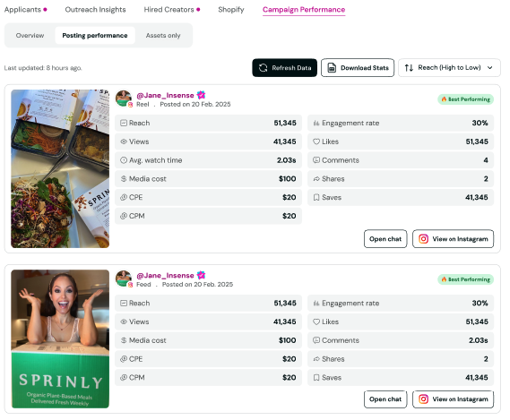Open the Reach (High to Low) sort dropdown

[449, 68]
